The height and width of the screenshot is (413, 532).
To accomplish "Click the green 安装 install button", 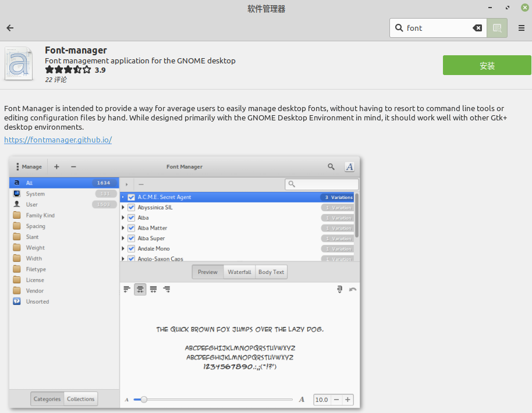I will (487, 65).
